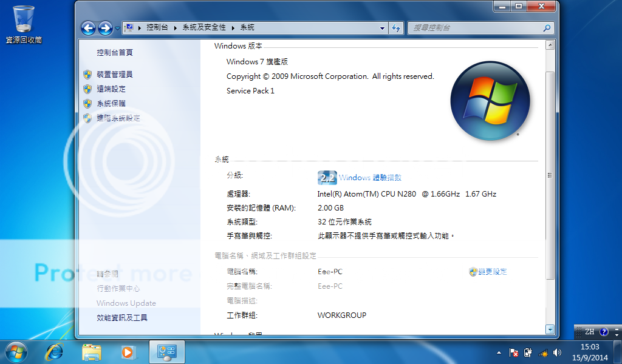This screenshot has height=364, width=622.
Task: Click the Windows logo image
Action: 490,101
